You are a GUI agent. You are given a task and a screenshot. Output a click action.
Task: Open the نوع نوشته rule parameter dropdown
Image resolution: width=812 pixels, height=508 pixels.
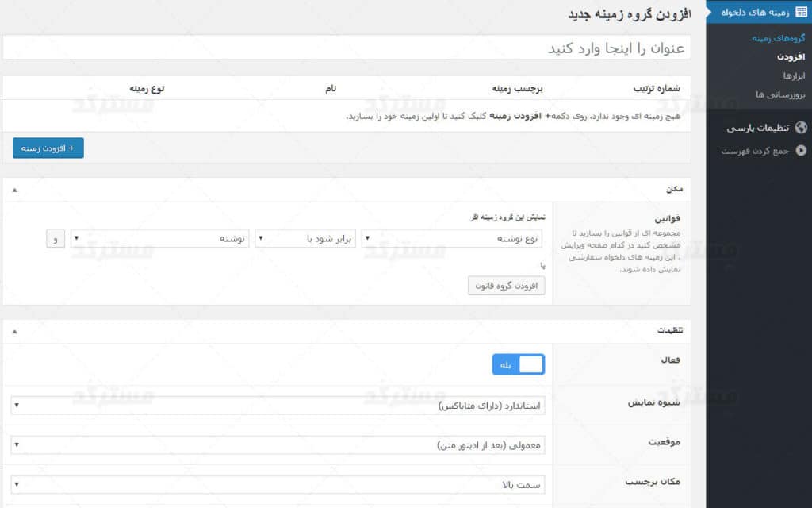coord(452,239)
